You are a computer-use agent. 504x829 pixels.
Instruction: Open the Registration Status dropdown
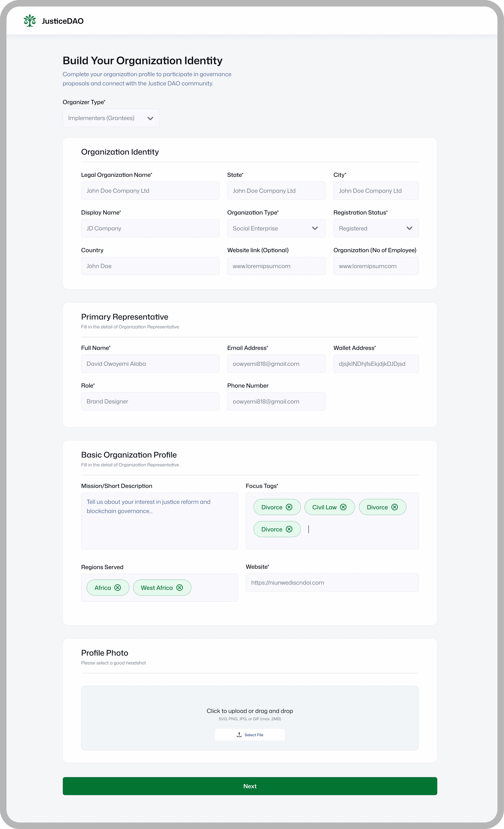pos(376,229)
